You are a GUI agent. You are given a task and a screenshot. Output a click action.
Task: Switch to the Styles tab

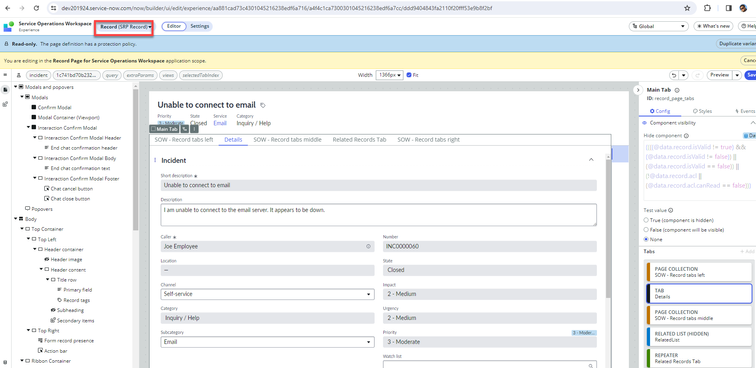coord(702,111)
